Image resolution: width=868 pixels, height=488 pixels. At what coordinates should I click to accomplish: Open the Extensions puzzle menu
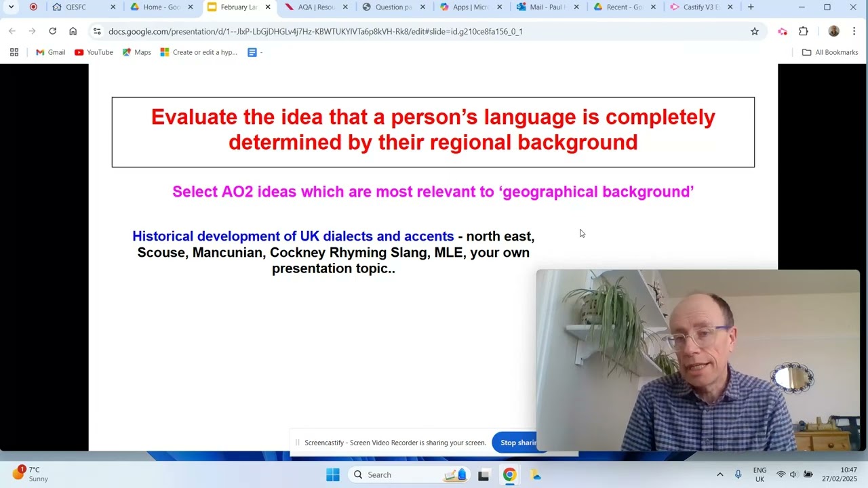pyautogui.click(x=804, y=31)
